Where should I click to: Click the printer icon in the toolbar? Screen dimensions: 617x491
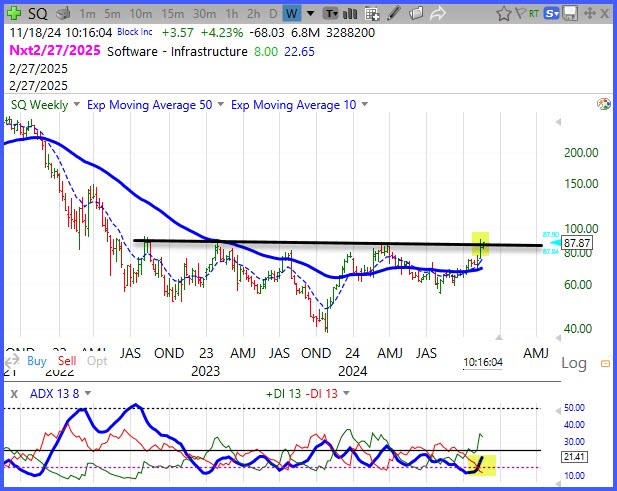pyautogui.click(x=63, y=14)
